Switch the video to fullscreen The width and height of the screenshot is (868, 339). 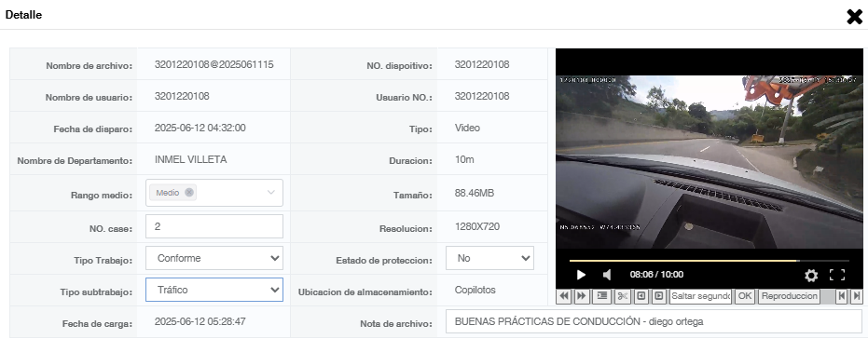837,275
